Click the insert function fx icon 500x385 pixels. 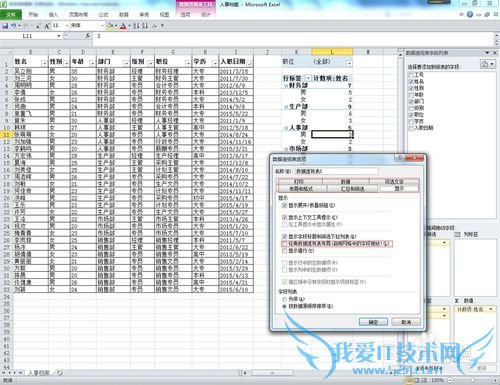[x=88, y=36]
